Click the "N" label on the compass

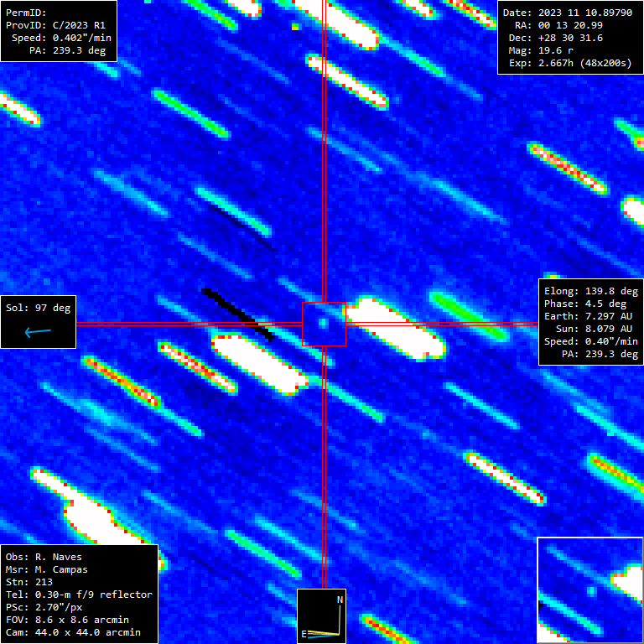pyautogui.click(x=340, y=600)
